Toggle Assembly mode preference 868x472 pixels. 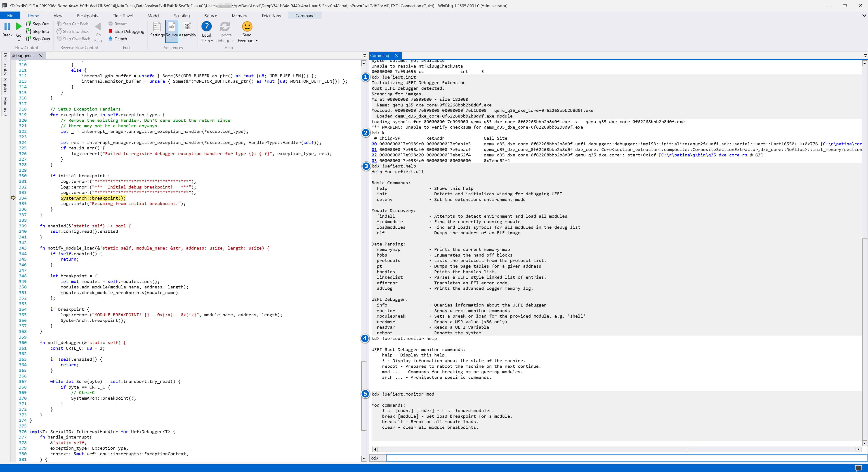[x=187, y=30]
